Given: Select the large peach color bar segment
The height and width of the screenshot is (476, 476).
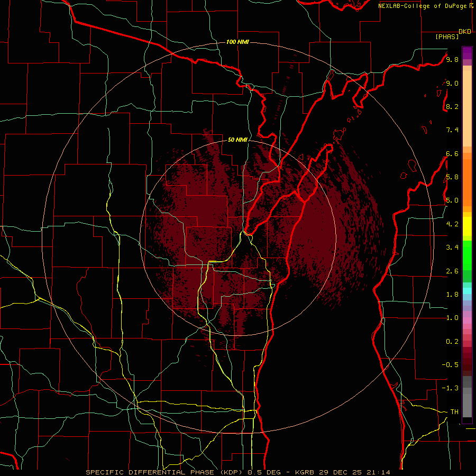Looking at the screenshot, I should (x=467, y=109).
